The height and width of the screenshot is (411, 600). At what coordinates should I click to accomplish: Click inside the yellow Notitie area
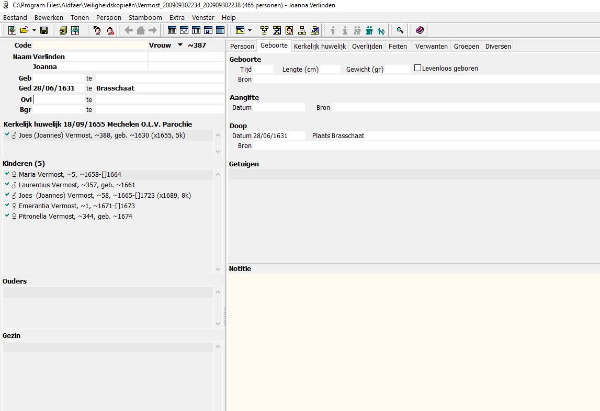point(412,340)
